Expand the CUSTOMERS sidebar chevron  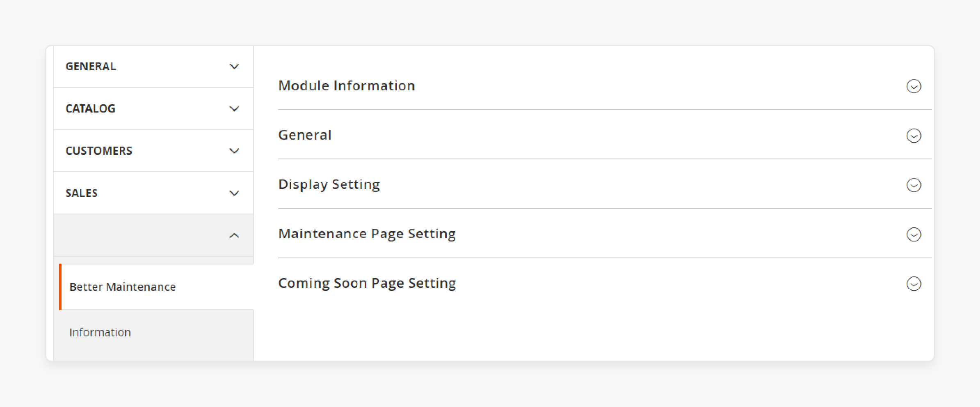(x=234, y=151)
